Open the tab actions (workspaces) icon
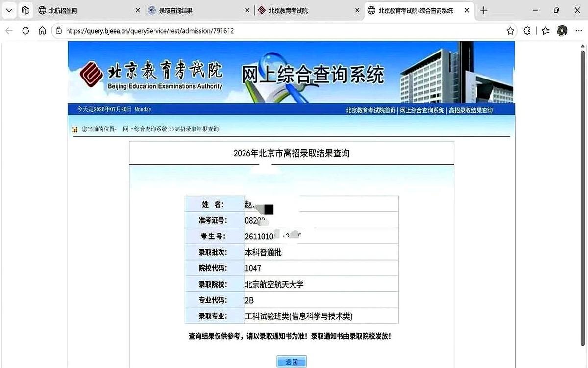 (26, 10)
